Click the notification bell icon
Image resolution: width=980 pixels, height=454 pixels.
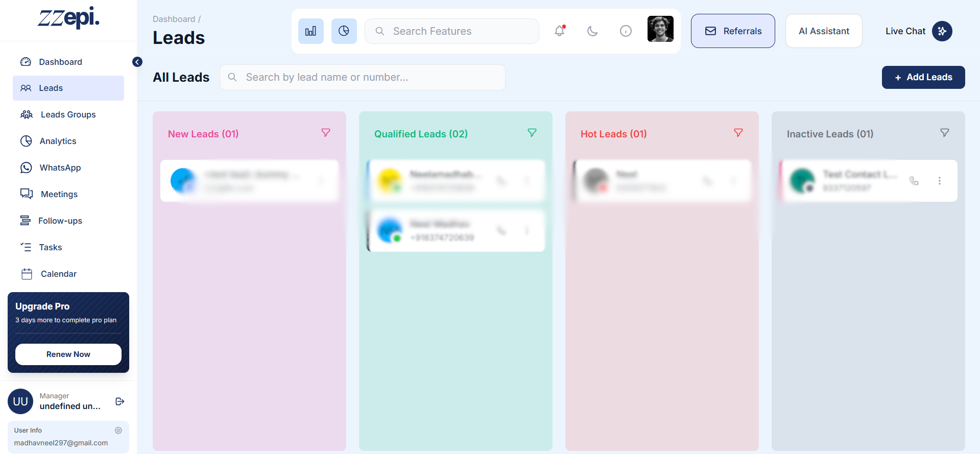point(560,31)
